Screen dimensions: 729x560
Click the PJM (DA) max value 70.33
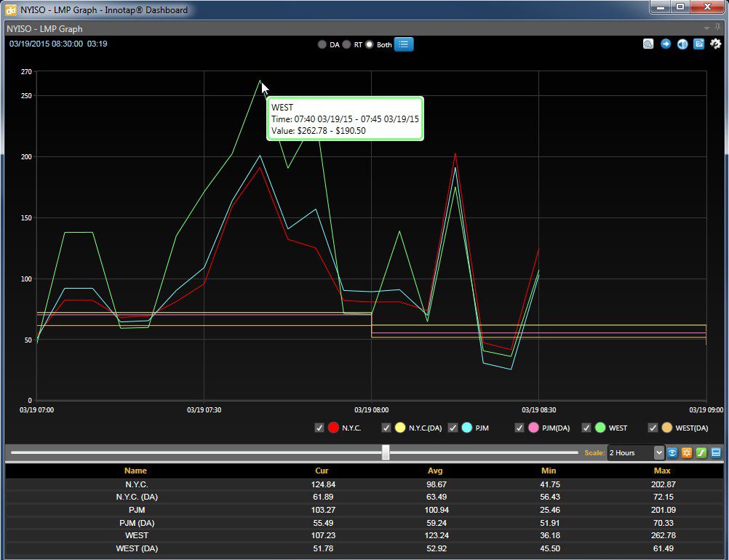(x=664, y=523)
